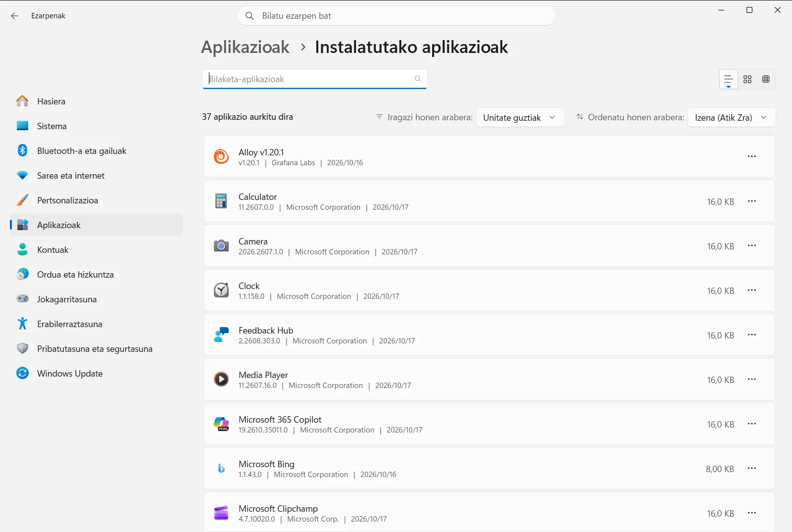Open Pertsonalizazioa section
This screenshot has width=792, height=532.
tap(97, 200)
